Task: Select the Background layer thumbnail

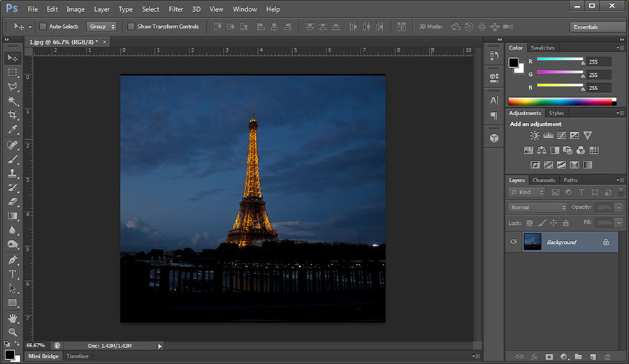Action: click(x=533, y=242)
